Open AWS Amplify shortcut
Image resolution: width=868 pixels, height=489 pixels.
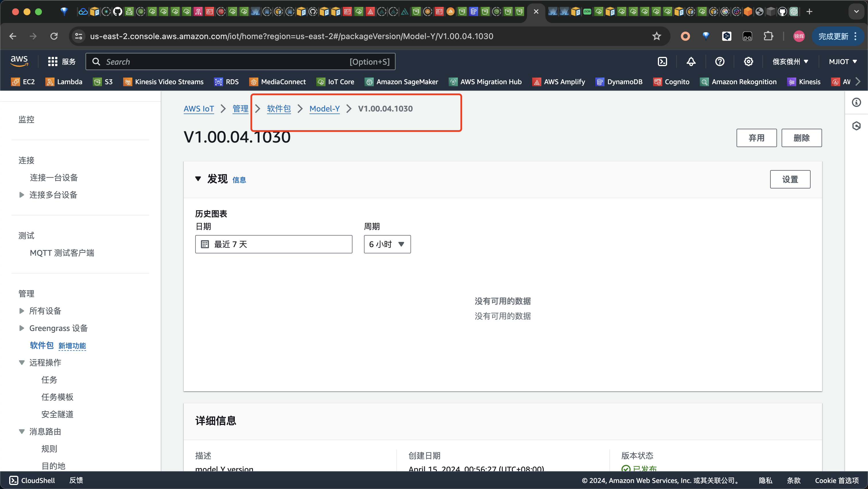click(x=559, y=82)
